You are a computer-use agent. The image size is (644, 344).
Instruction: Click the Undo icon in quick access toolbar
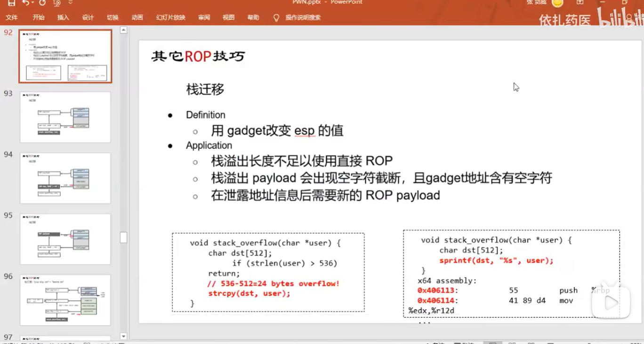[25, 3]
